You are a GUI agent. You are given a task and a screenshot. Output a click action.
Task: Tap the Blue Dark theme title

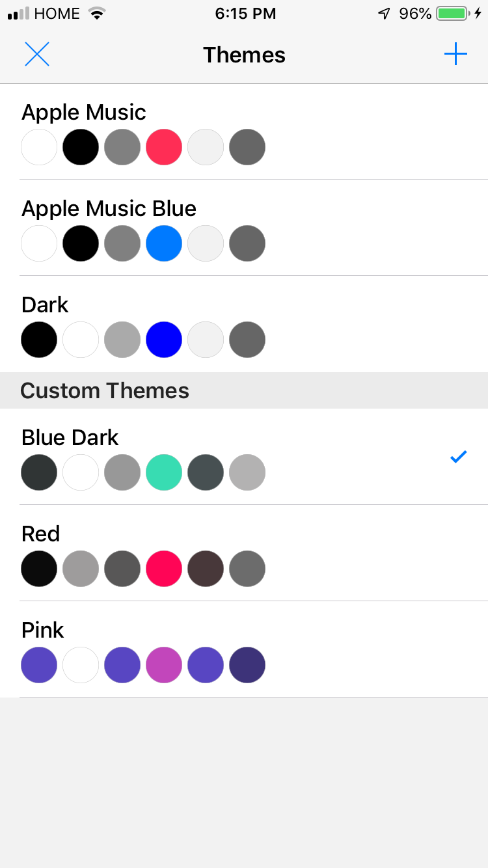pyautogui.click(x=70, y=438)
